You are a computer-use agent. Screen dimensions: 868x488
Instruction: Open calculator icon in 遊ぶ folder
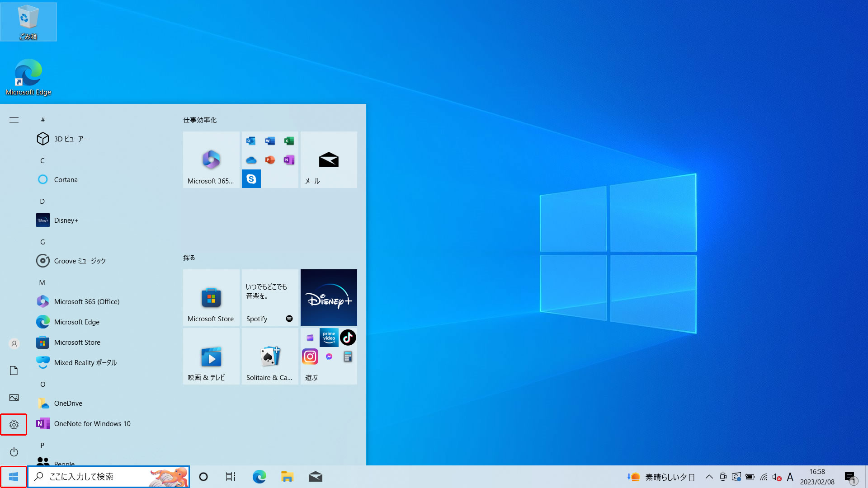348,357
